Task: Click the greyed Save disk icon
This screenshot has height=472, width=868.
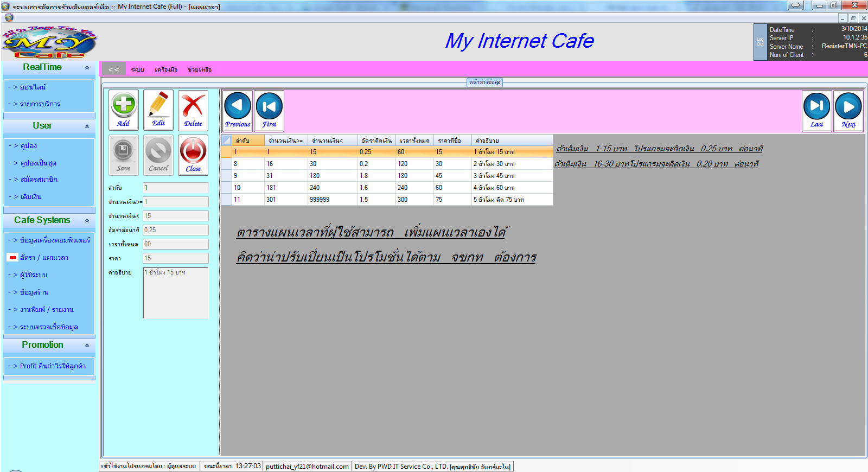Action: tap(124, 155)
